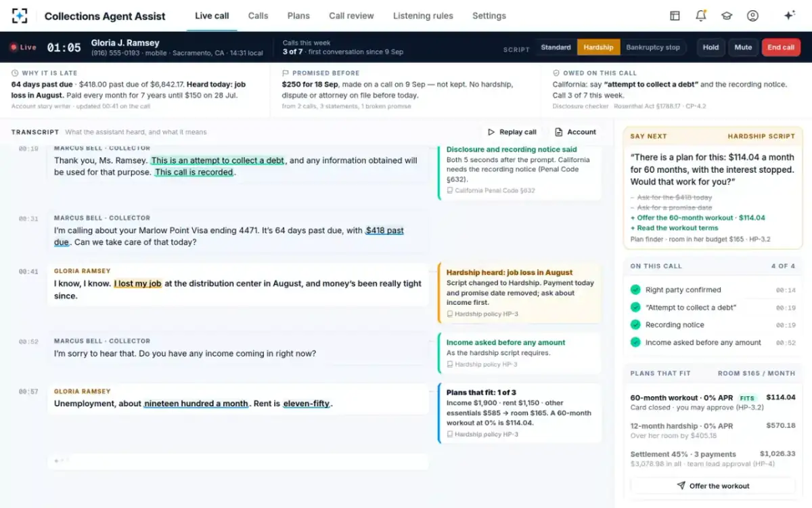
Task: Click the shield icon beside Owed On This Call
Action: 556,73
